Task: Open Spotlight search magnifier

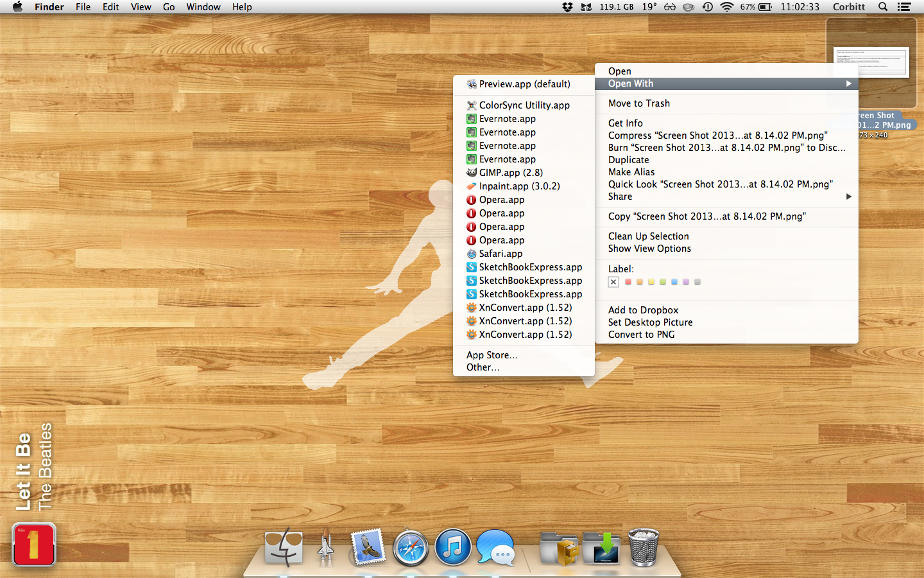Action: coord(883,7)
